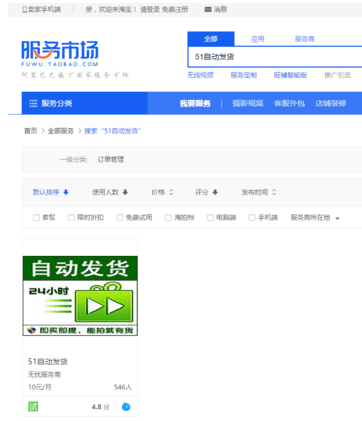Enable the 免费试用 filter
The width and height of the screenshot is (362, 421).
pos(120,218)
